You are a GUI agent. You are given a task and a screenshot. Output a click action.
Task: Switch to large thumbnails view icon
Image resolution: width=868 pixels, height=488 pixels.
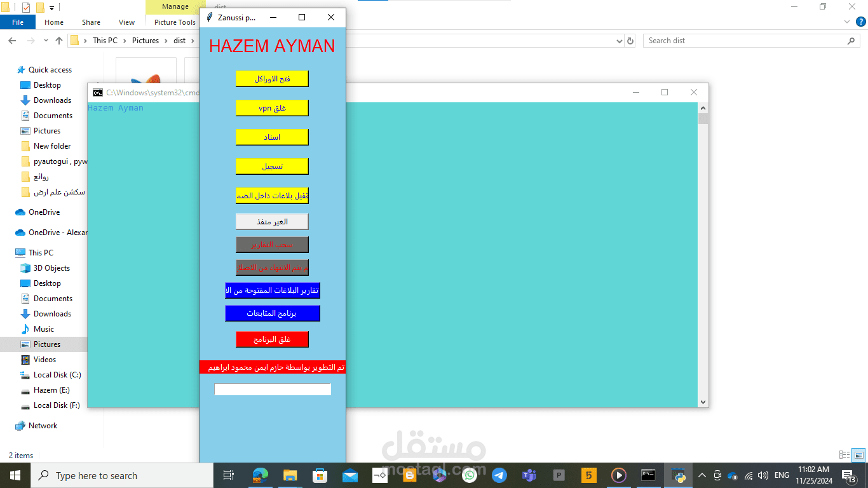point(859,455)
